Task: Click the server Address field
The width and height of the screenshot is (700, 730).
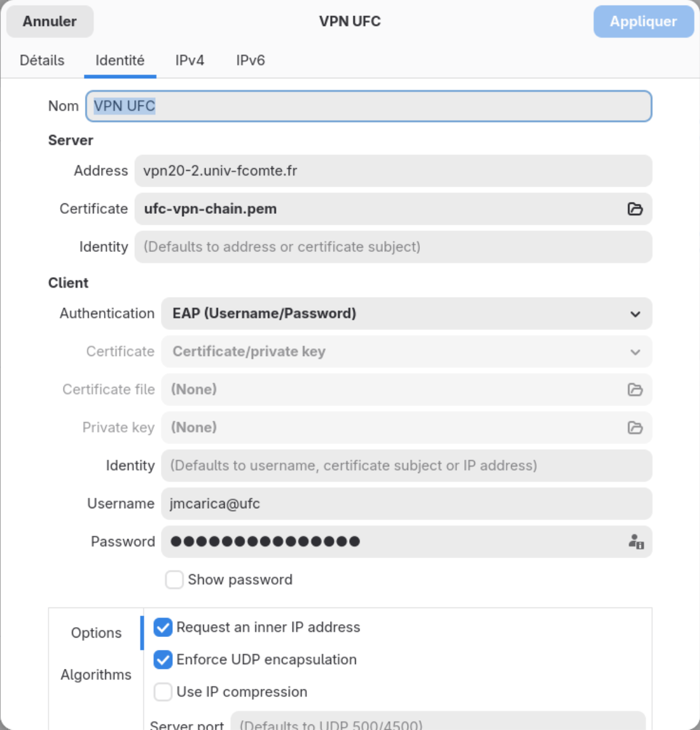Action: pyautogui.click(x=393, y=171)
